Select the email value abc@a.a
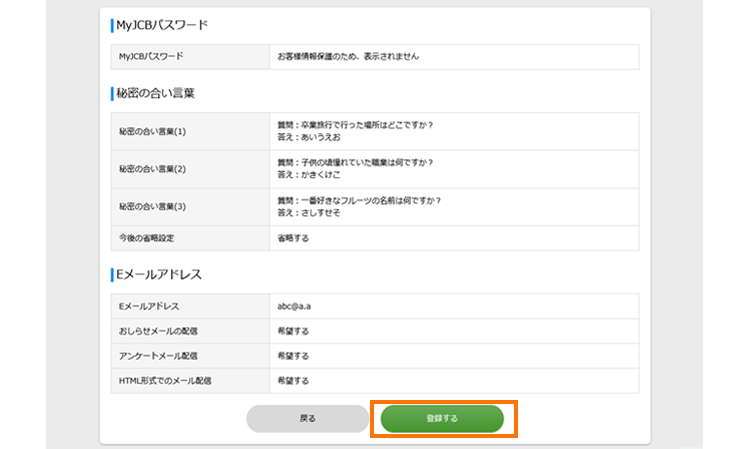 point(294,307)
